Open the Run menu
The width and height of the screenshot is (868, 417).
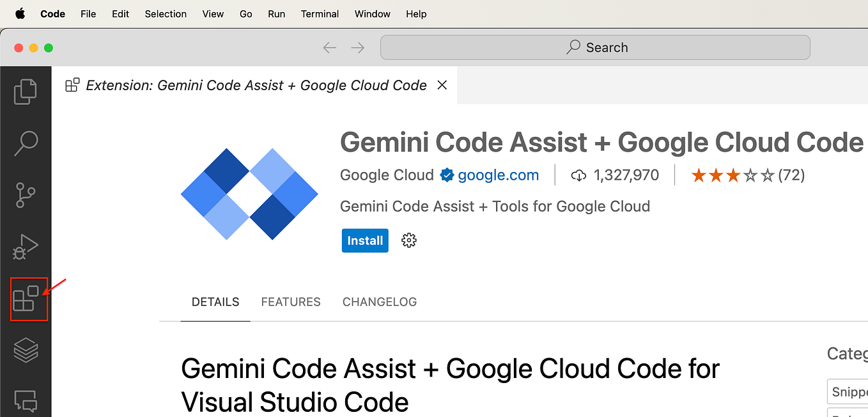(x=277, y=13)
